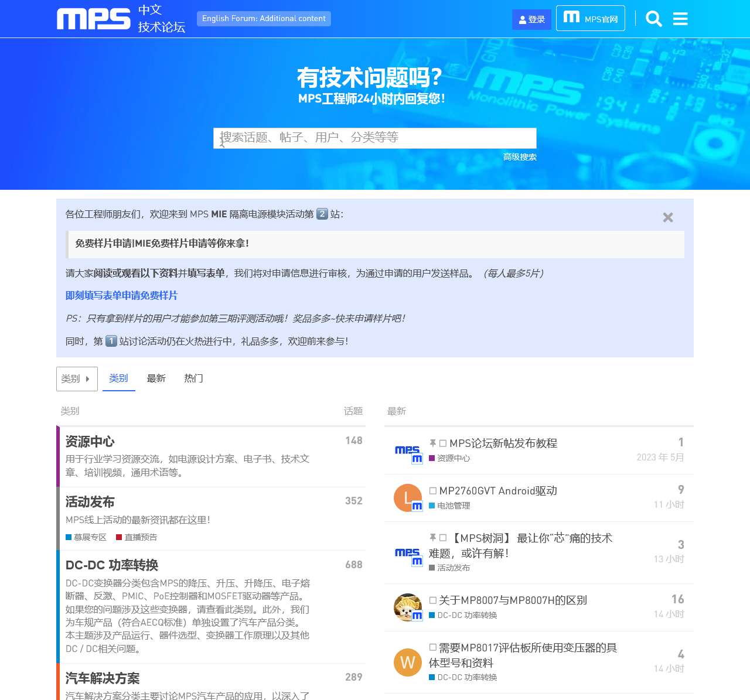Open 即刻填写表单申请免费样片 link
The height and width of the screenshot is (700, 750).
(121, 296)
